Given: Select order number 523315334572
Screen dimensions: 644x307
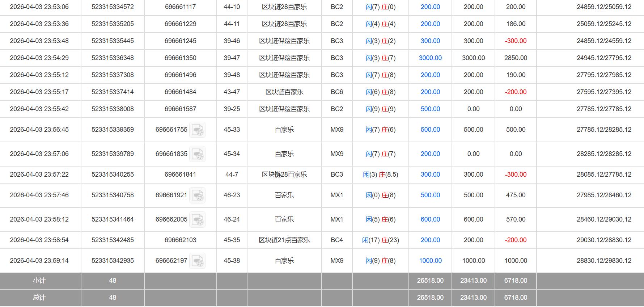Looking at the screenshot, I should click(113, 7).
